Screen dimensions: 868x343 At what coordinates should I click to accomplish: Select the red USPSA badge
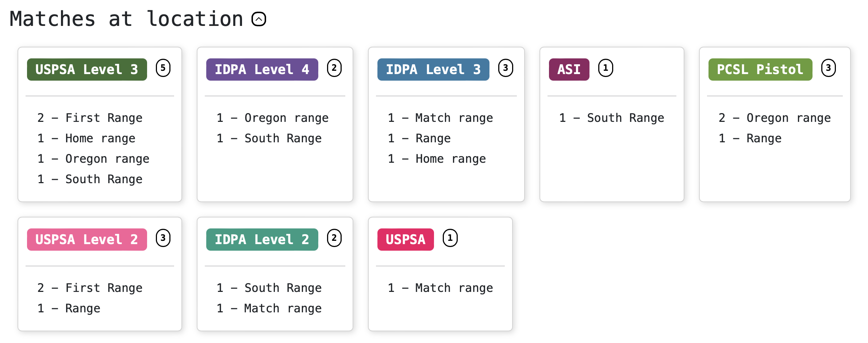[406, 239]
